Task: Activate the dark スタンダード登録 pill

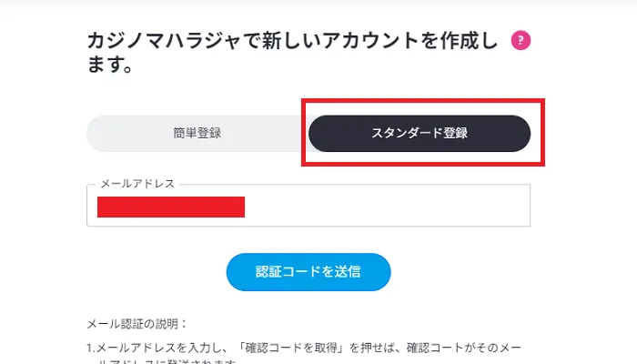Action: click(420, 133)
